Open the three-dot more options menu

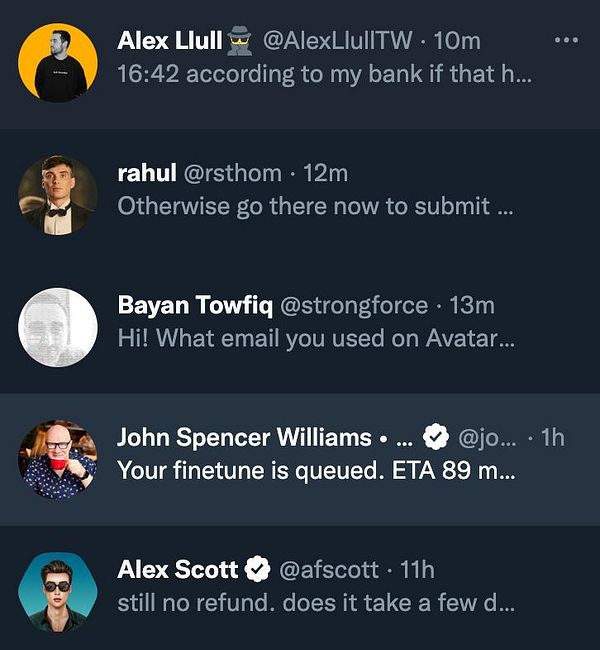pos(566,40)
